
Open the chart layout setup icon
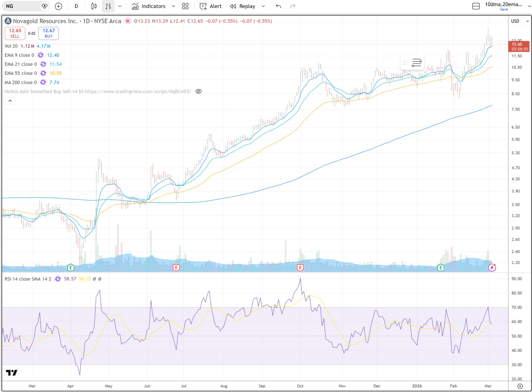476,6
